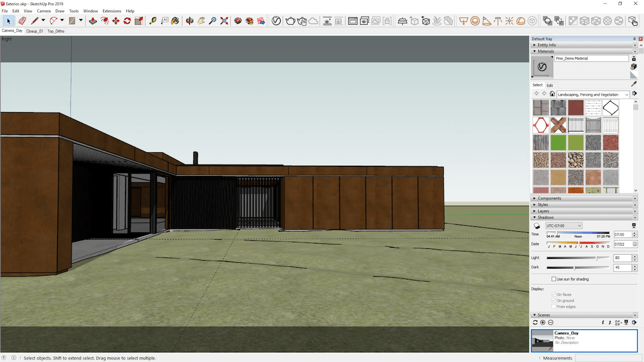644x362 pixels.
Task: Activate the Sample Paint eyedropper
Action: [x=633, y=85]
